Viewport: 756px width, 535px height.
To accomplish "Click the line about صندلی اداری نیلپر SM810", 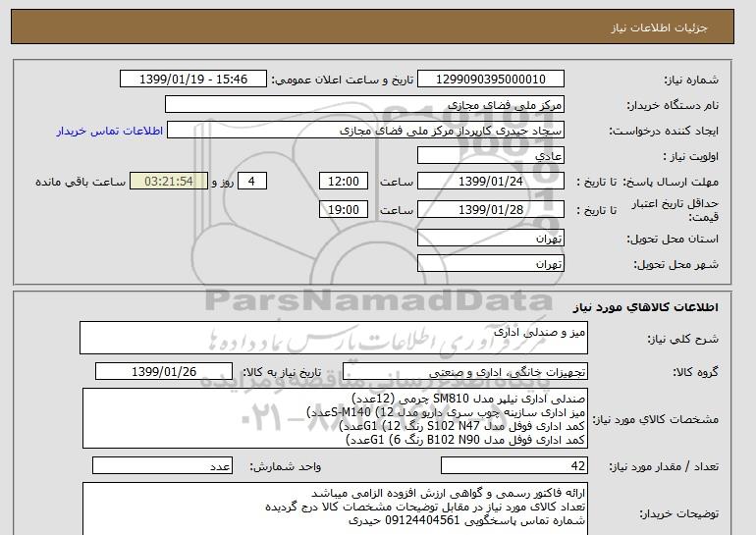I will tap(468, 399).
